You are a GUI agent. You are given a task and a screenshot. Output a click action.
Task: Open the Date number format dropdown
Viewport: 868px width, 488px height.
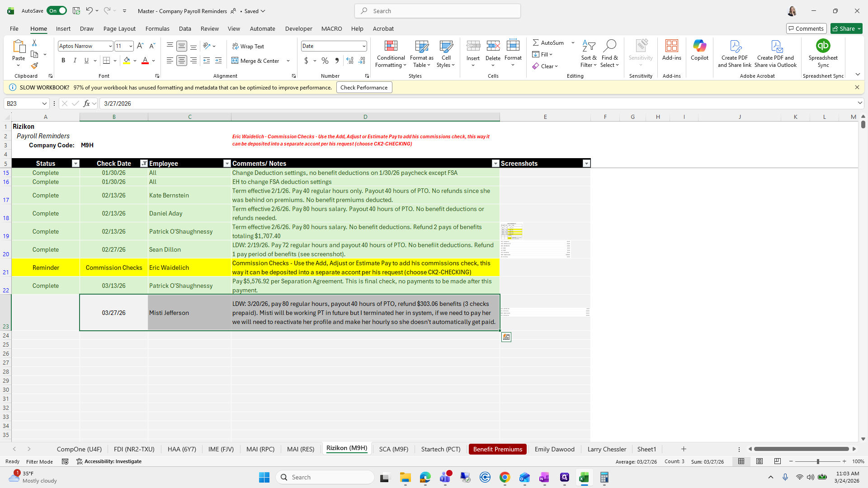(x=363, y=46)
